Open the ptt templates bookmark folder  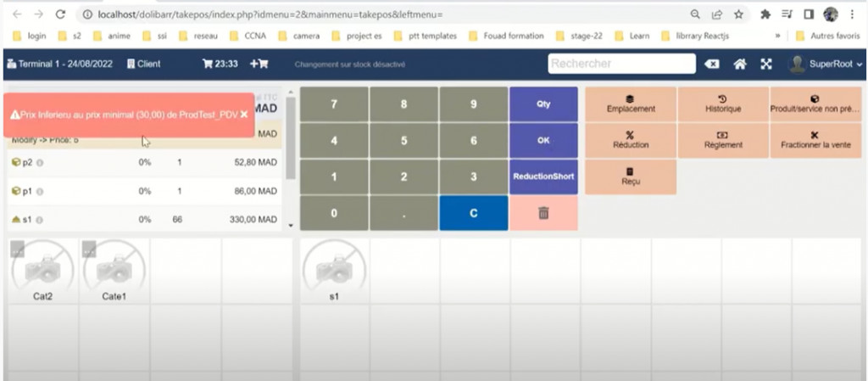pyautogui.click(x=426, y=36)
